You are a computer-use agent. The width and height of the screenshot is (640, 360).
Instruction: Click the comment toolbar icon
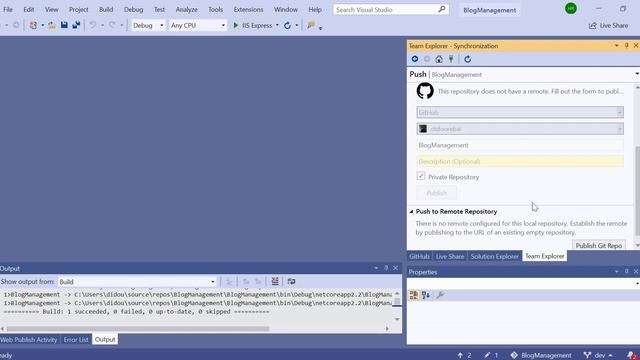(x=311, y=25)
